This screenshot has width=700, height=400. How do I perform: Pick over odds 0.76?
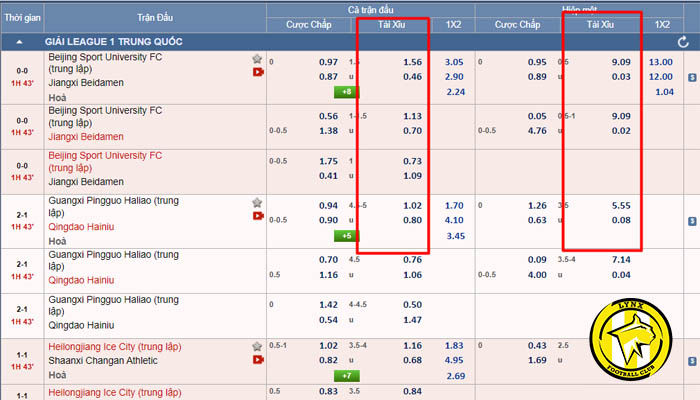pos(412,260)
